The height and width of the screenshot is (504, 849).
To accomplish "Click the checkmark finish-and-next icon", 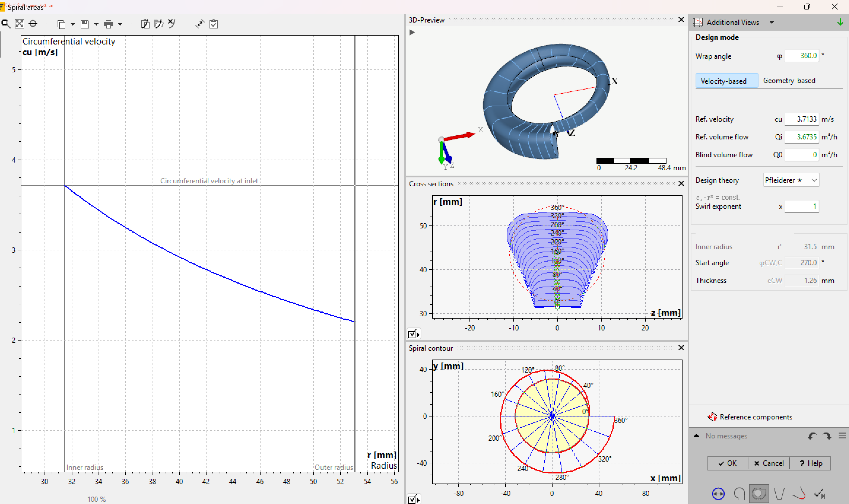I will point(820,494).
